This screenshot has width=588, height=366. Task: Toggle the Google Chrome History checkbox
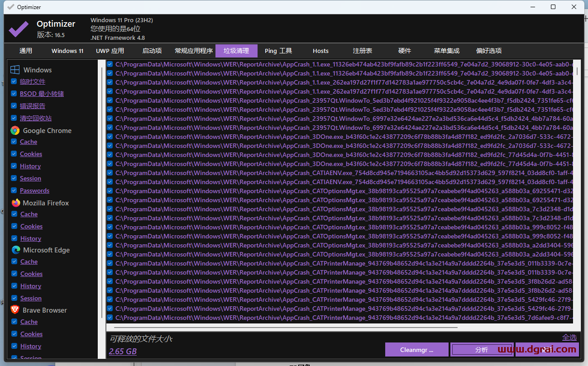[14, 166]
